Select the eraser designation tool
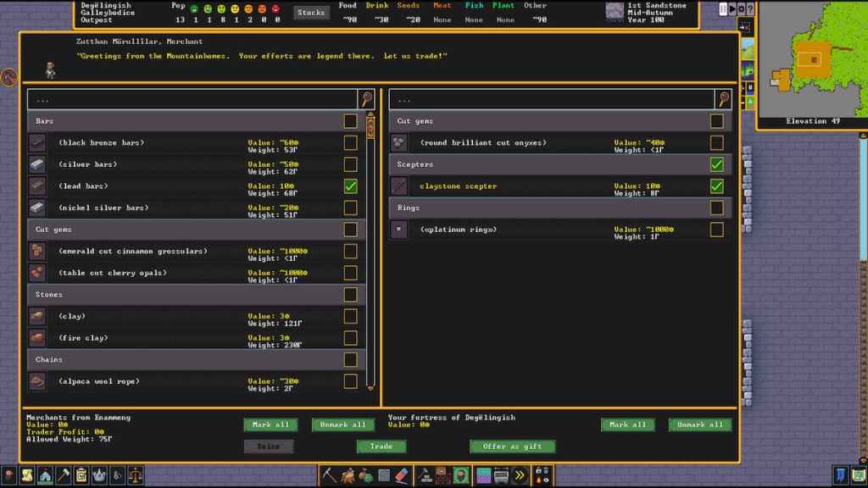This screenshot has height=488, width=868. [x=401, y=475]
